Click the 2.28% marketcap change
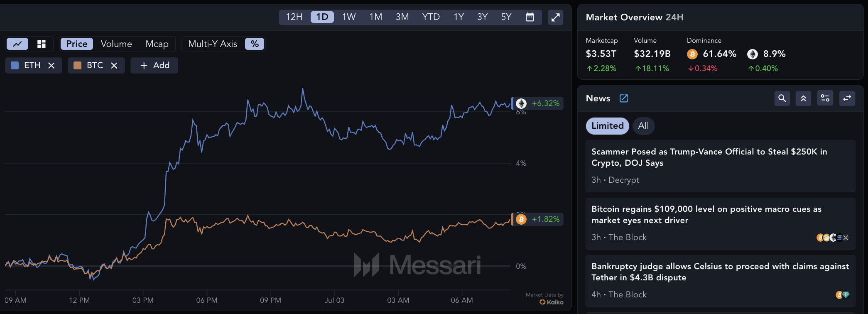Screen dimensions: 868x314 point(601,69)
